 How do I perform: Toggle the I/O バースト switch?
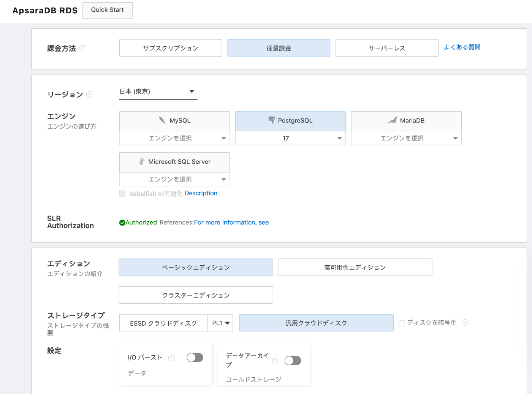[x=195, y=358]
